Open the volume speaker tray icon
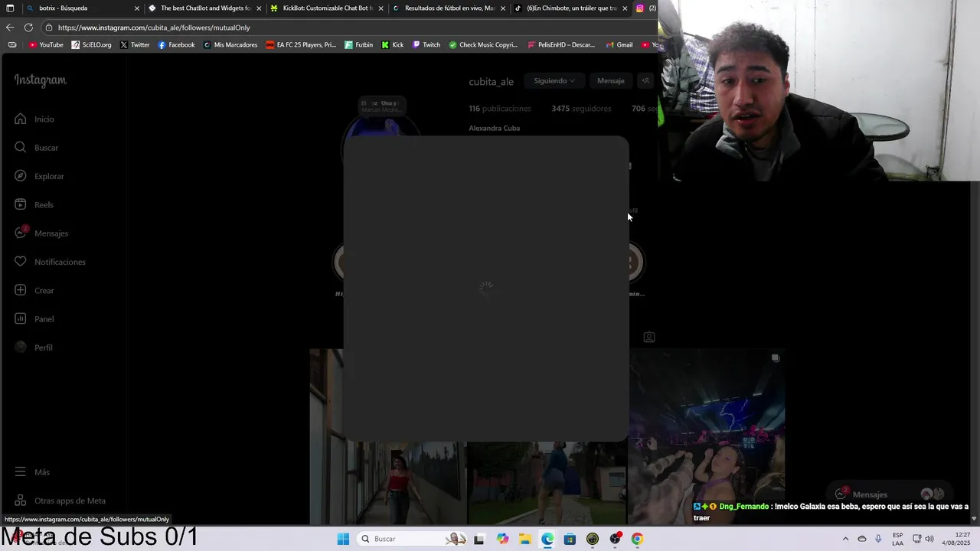The image size is (980, 551). pos(929,539)
